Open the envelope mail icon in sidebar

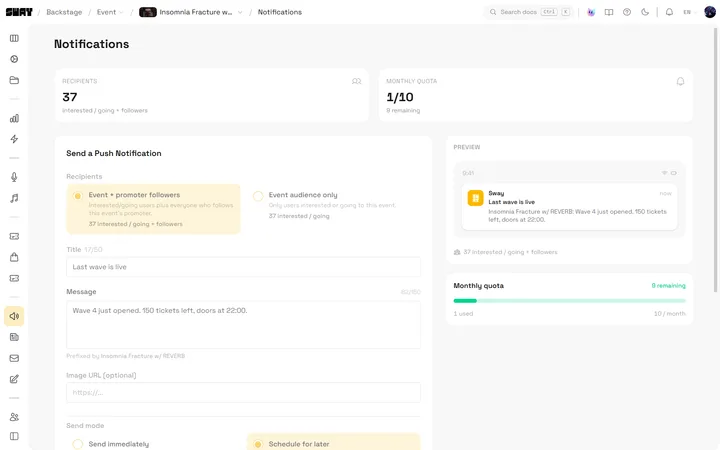14,358
